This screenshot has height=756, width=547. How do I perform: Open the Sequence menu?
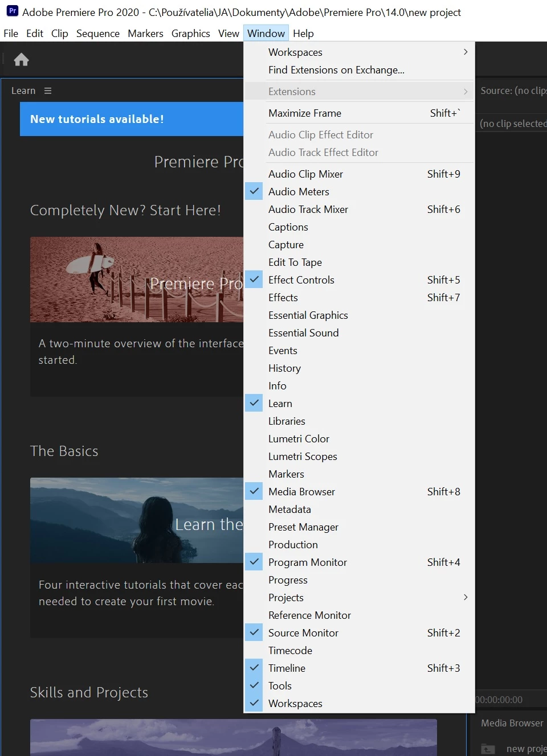pyautogui.click(x=98, y=34)
